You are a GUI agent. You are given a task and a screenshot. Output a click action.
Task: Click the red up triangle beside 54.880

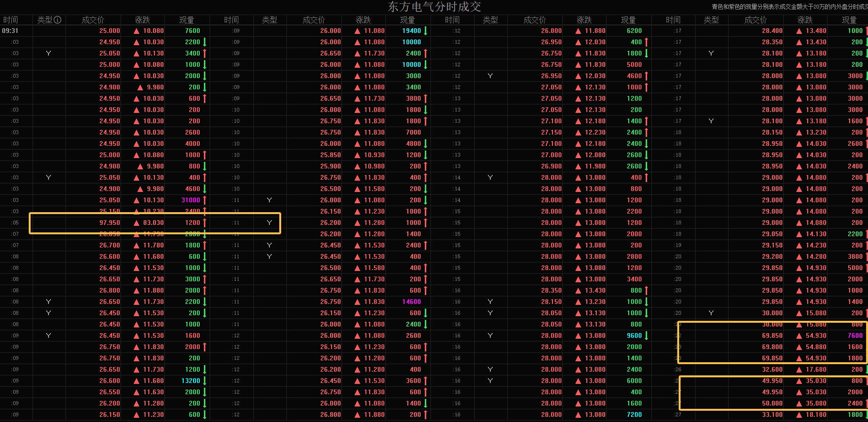pos(799,347)
